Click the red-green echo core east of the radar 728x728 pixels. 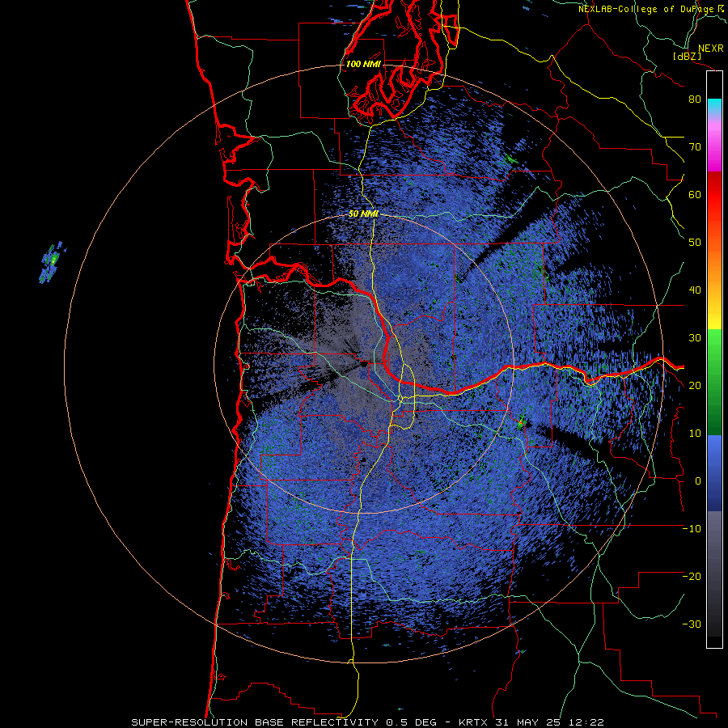[x=520, y=423]
